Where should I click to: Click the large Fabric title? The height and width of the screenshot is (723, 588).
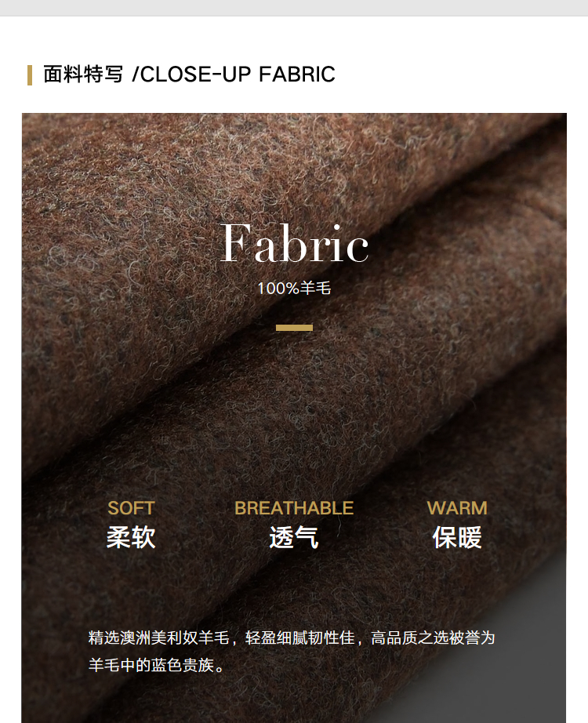[294, 243]
